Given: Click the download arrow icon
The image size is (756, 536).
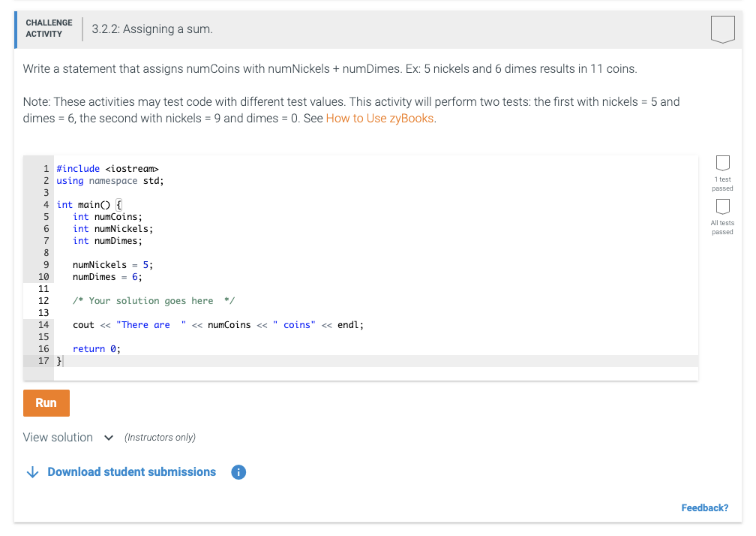Looking at the screenshot, I should tap(32, 472).
